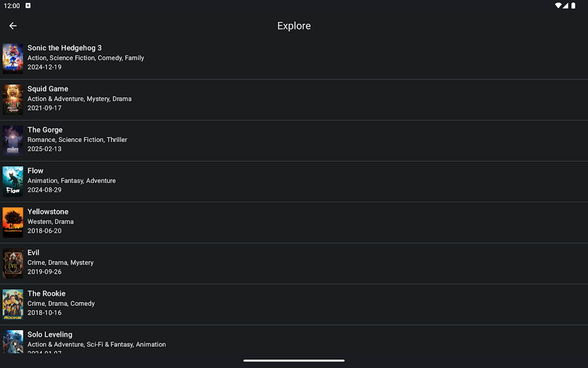Select the Yellowstone title
Viewport: 588px width, 368px height.
pyautogui.click(x=48, y=212)
